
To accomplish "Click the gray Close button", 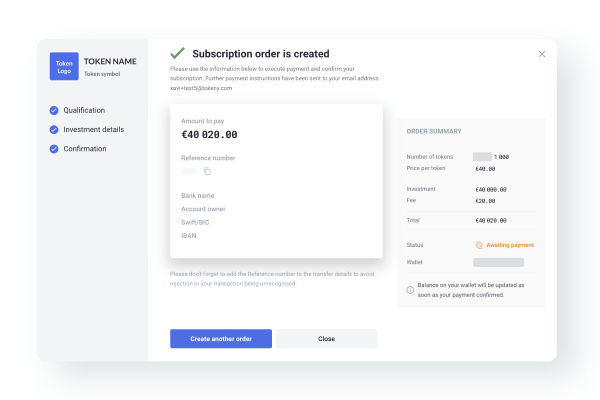I will pos(326,339).
